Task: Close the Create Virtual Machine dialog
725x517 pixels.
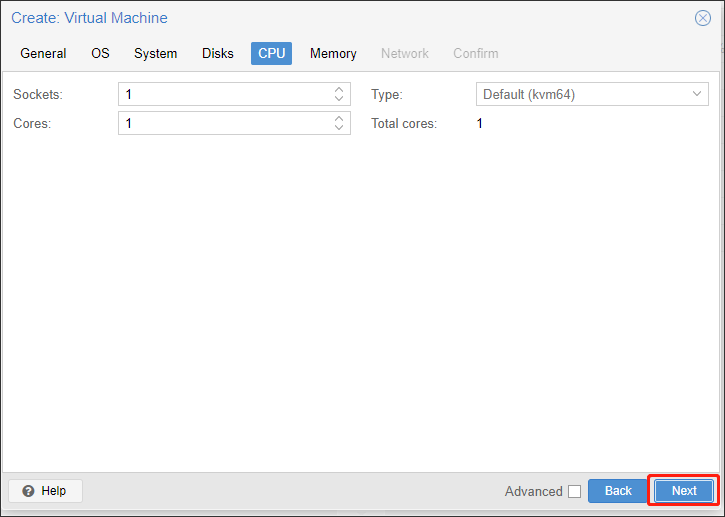Action: 702,18
